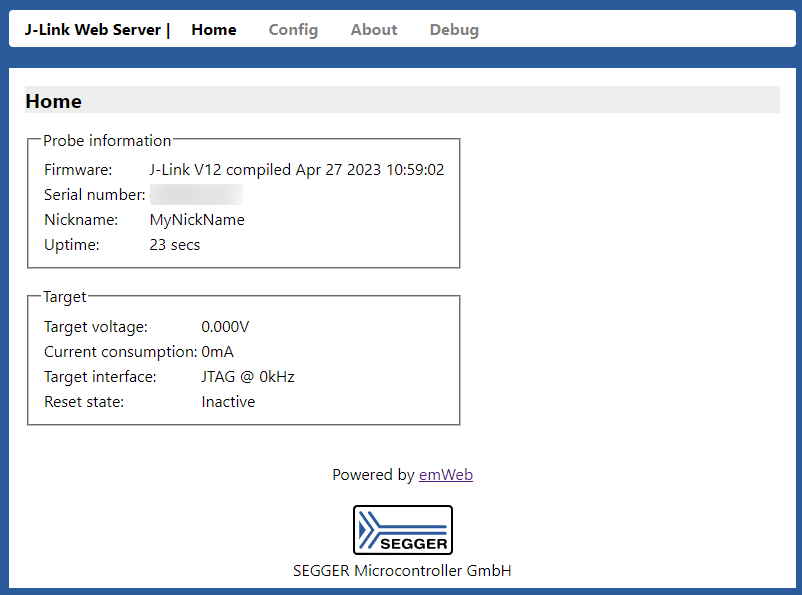Open the Debug page
Viewport: 802px width, 595px height.
pos(454,30)
